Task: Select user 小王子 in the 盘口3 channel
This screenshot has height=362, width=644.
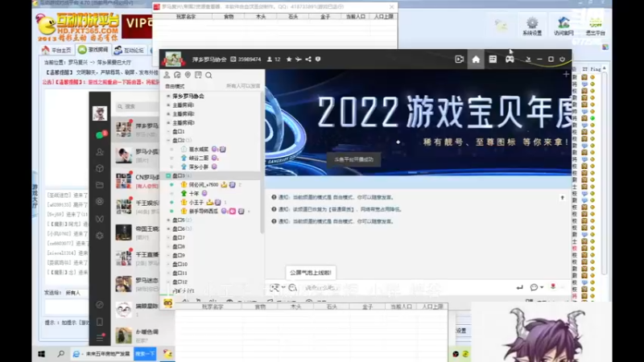Action: tap(196, 203)
